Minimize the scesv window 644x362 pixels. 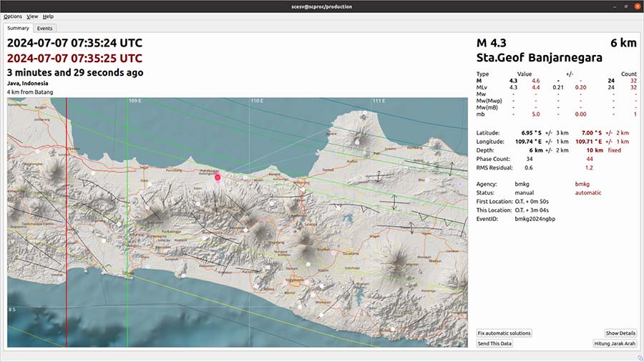click(x=614, y=6)
